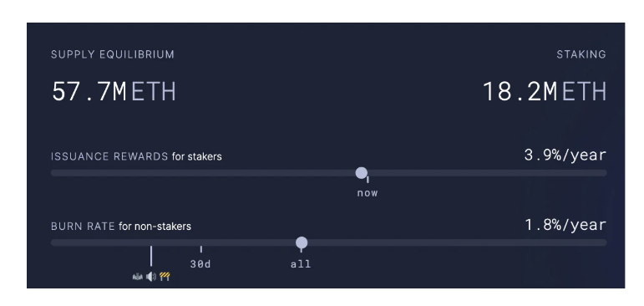Click the 57.7M ETH supply equilibrium value
Viewport: 644px width, 306px height.
pos(114,91)
